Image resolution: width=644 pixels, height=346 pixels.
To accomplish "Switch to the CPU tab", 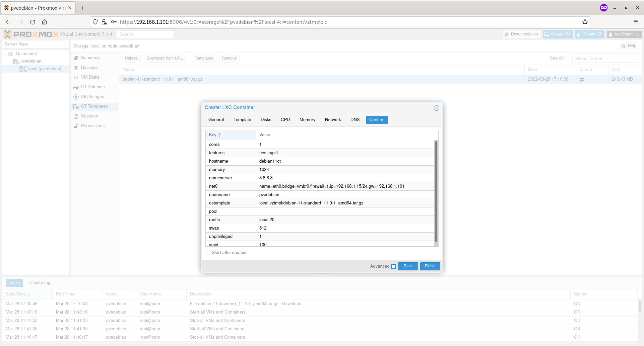I will (285, 120).
